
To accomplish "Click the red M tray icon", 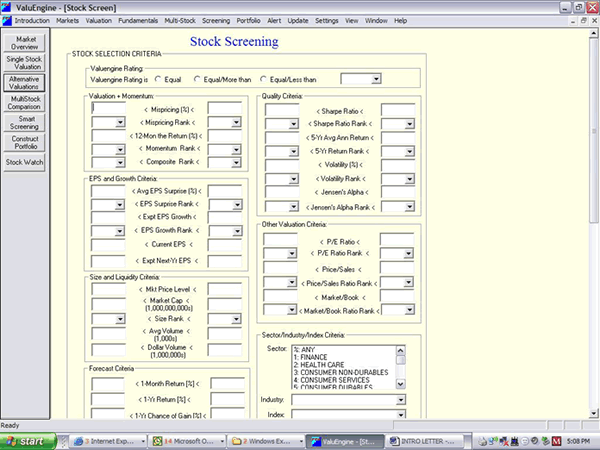I will [556, 441].
